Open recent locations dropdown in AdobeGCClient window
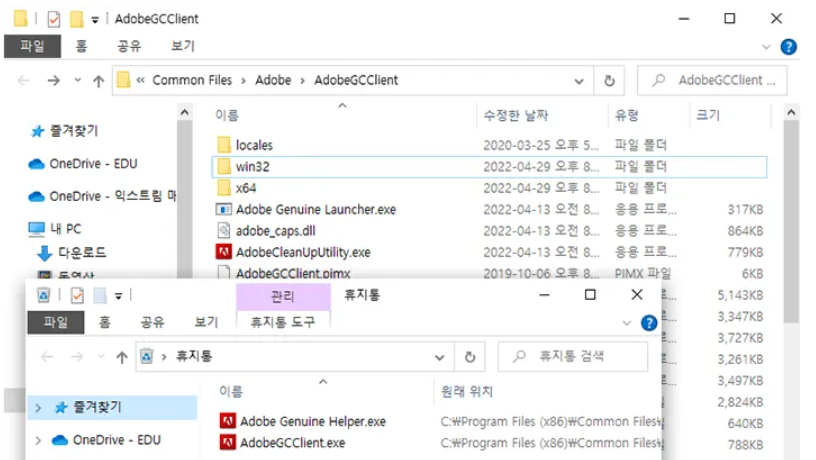The width and height of the screenshot is (816, 460). (78, 80)
